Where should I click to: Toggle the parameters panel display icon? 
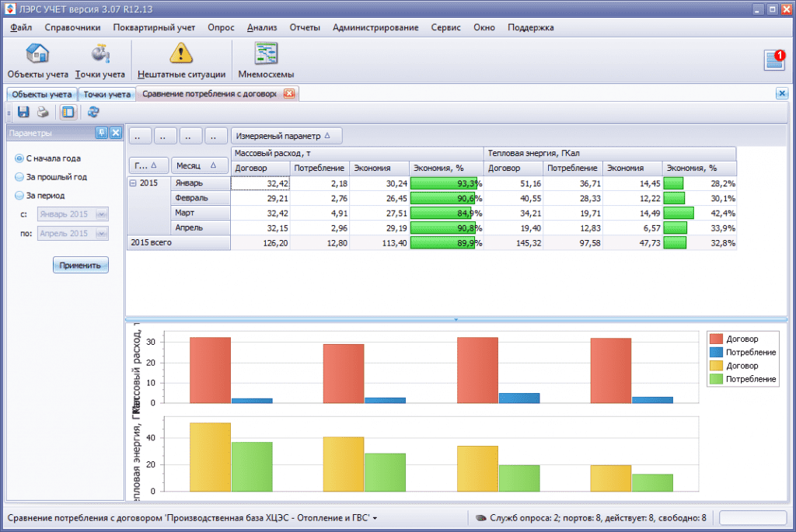click(x=68, y=112)
